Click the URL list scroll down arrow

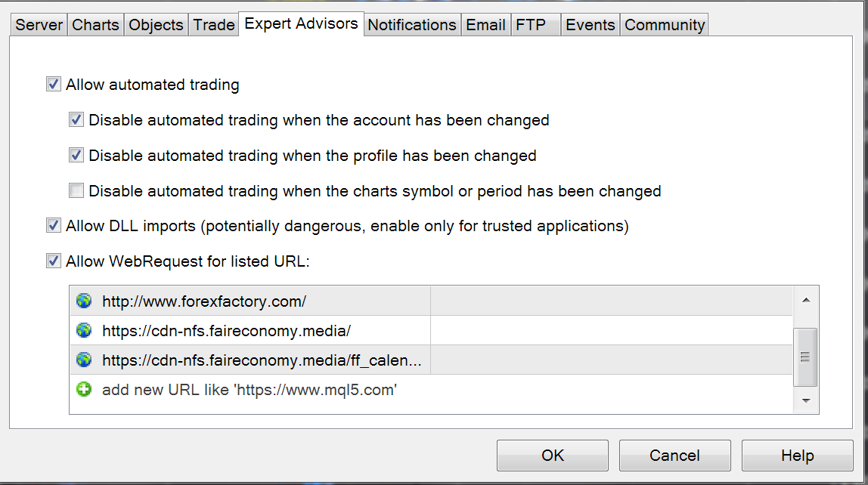click(806, 400)
